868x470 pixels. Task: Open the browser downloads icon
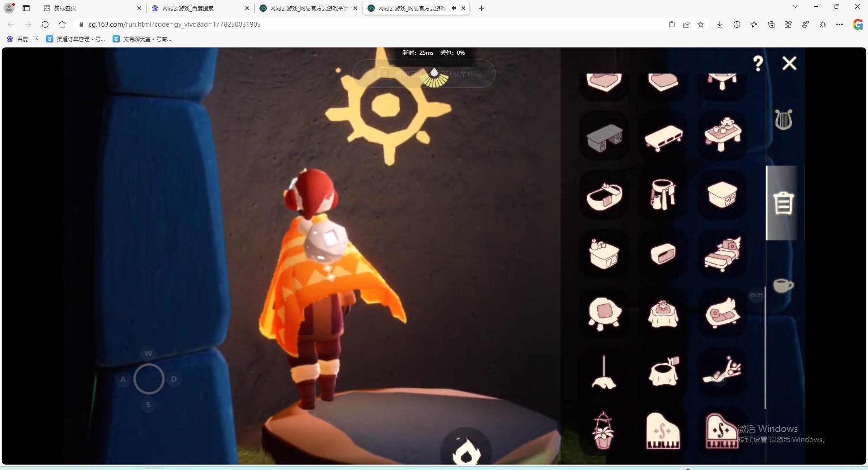pos(720,24)
